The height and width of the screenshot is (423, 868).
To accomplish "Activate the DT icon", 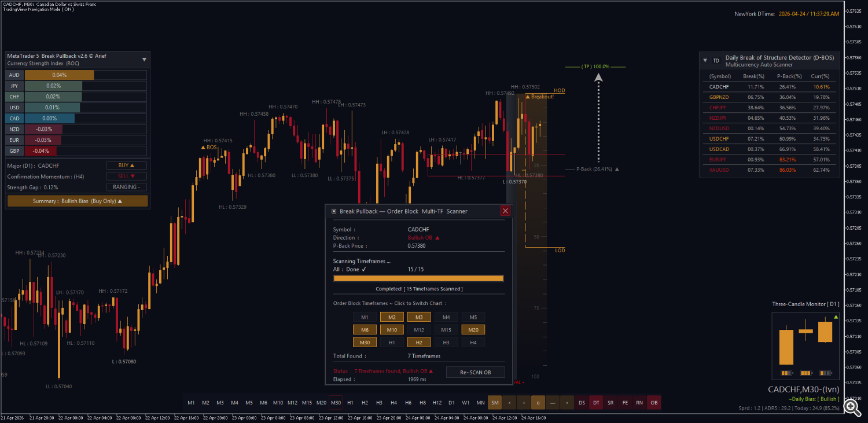I will [x=596, y=402].
